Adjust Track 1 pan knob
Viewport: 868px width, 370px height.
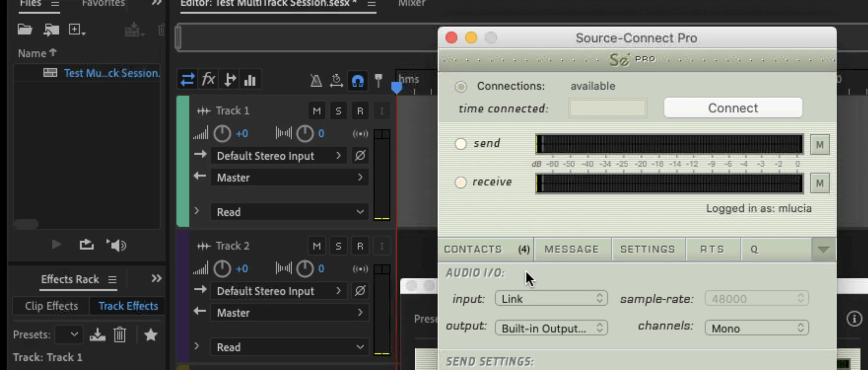pyautogui.click(x=305, y=134)
